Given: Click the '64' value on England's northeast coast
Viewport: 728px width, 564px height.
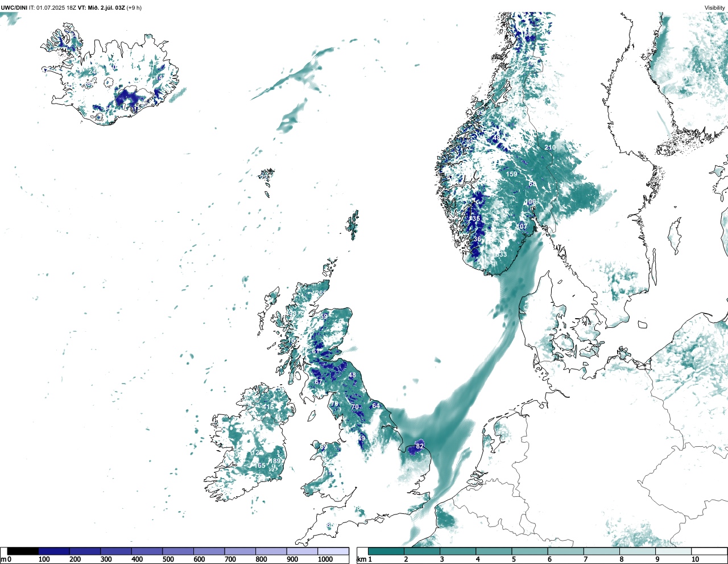Looking at the screenshot, I should 376,406.
